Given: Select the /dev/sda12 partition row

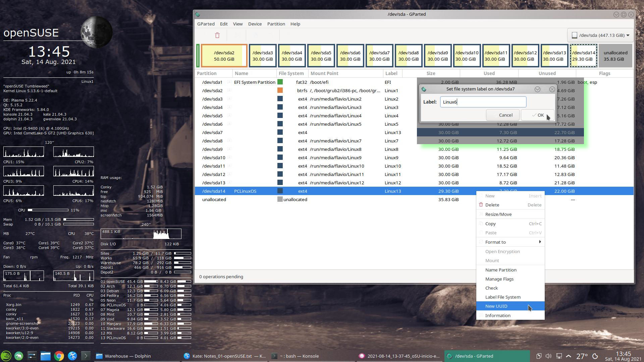Looking at the screenshot, I should 414,174.
